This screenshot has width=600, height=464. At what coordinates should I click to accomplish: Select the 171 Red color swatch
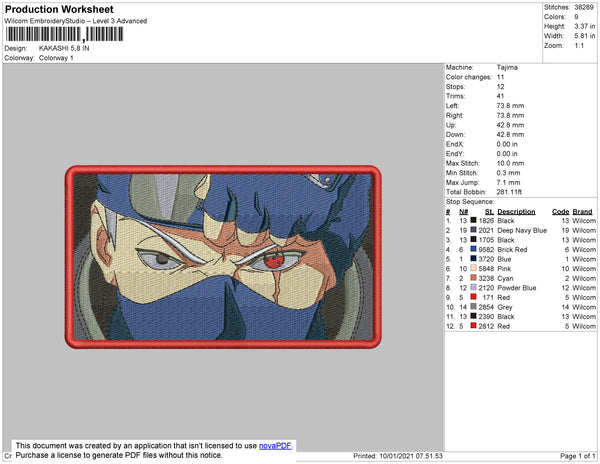click(x=473, y=297)
